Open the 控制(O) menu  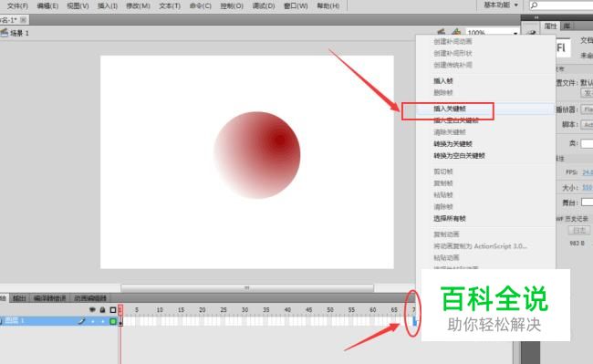click(x=232, y=6)
